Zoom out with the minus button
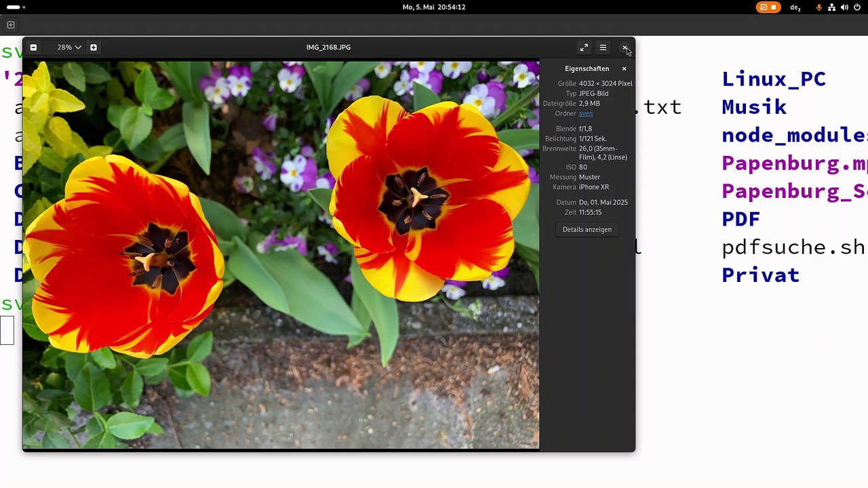Image resolution: width=868 pixels, height=488 pixels. 33,47
